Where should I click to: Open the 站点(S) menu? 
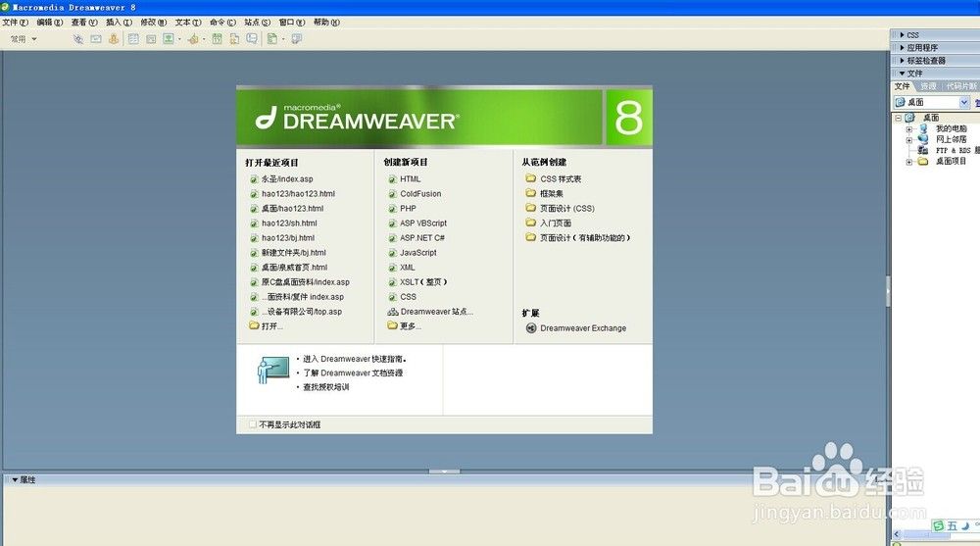[x=257, y=22]
